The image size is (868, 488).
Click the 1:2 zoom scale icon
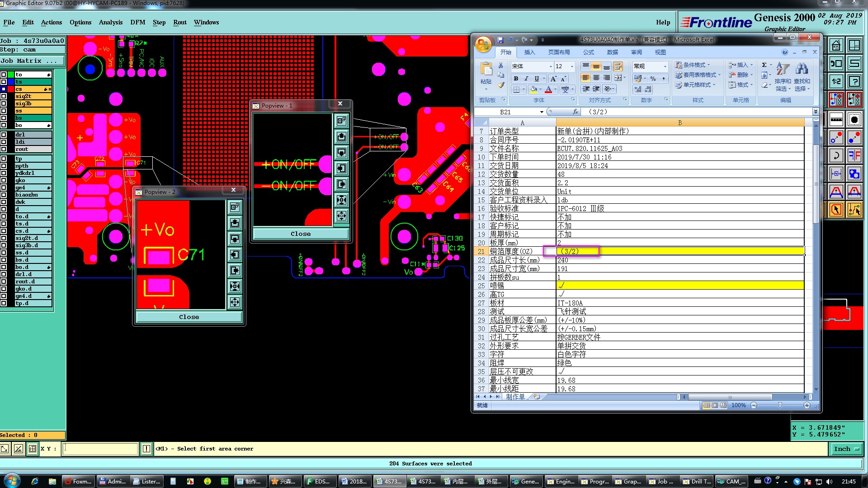tap(836, 81)
